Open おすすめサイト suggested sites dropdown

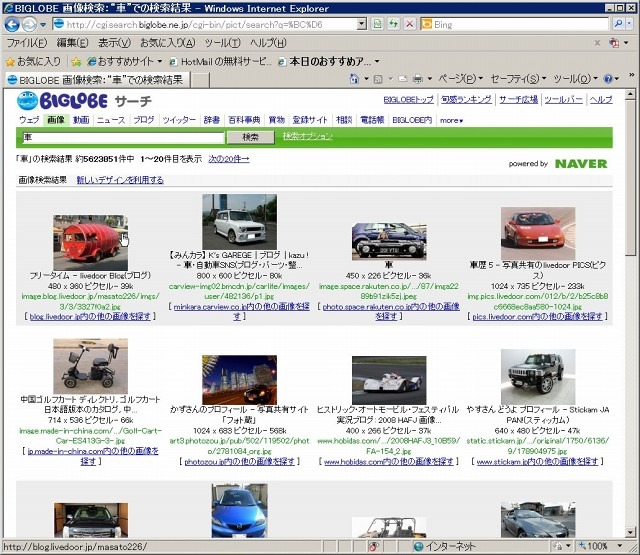pyautogui.click(x=125, y=62)
